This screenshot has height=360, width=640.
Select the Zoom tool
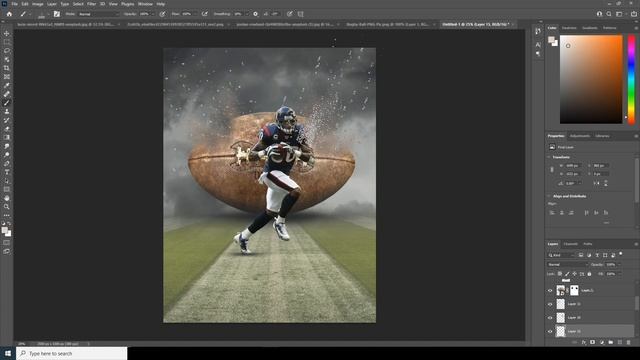click(7, 207)
